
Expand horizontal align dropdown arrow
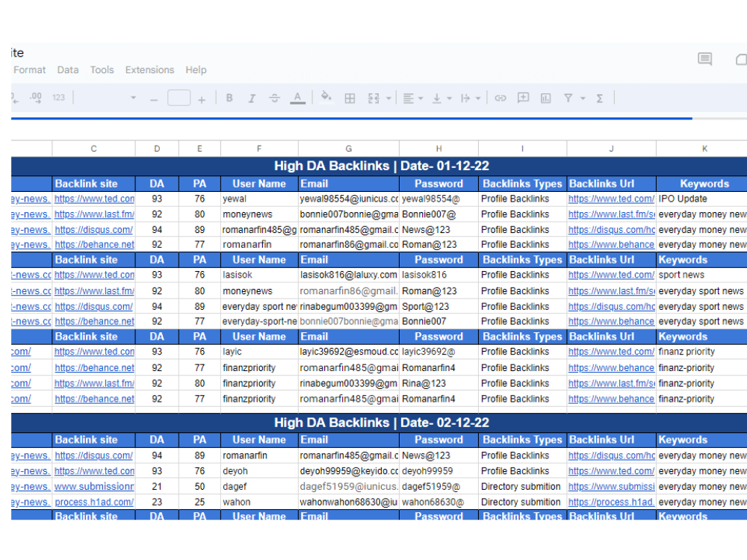point(421,99)
